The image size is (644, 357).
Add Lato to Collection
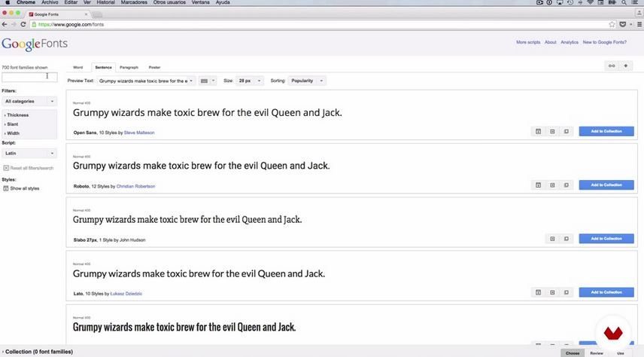point(606,292)
